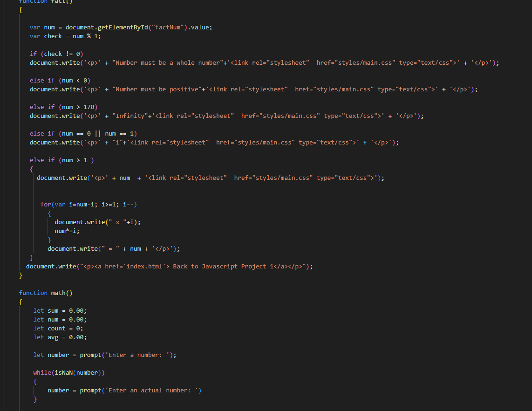This screenshot has height=411, width=532.
Task: Click the let count = 0 line
Action: click(x=58, y=329)
